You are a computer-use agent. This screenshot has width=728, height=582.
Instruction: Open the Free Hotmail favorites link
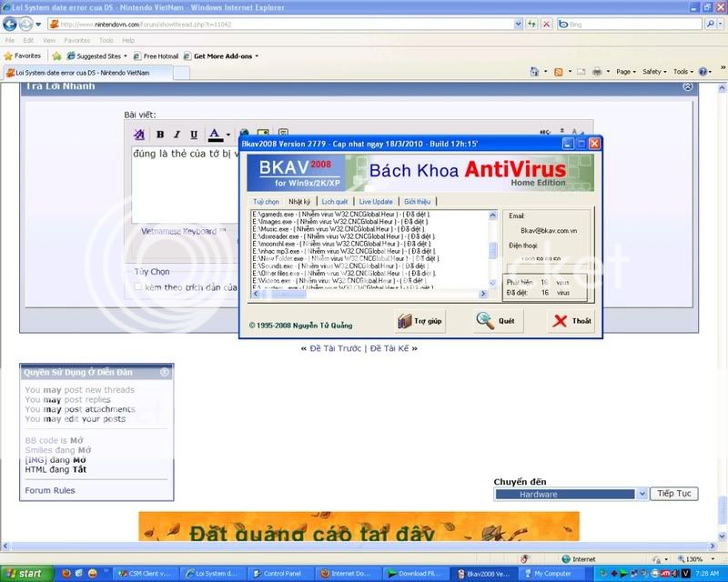coord(156,56)
